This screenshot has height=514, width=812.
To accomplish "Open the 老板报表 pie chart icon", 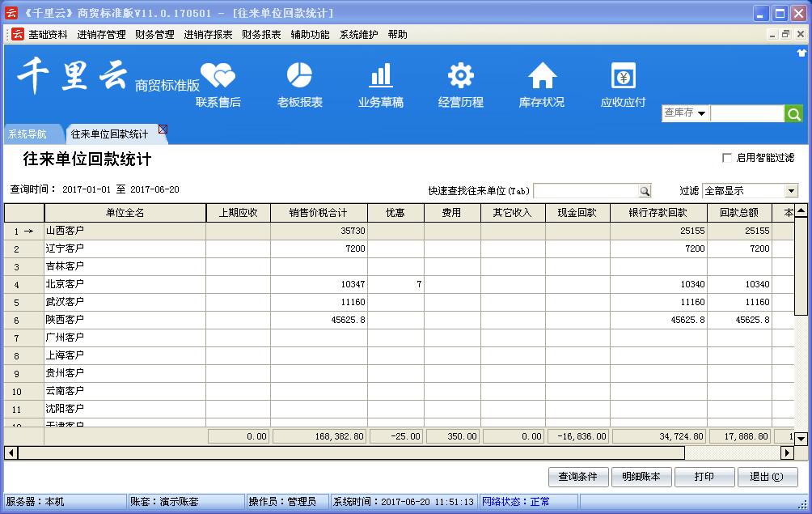I will click(299, 76).
